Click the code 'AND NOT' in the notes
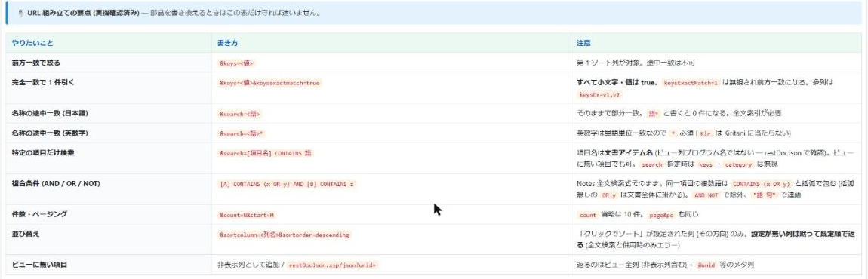The height and width of the screenshot is (279, 868). [x=707, y=195]
